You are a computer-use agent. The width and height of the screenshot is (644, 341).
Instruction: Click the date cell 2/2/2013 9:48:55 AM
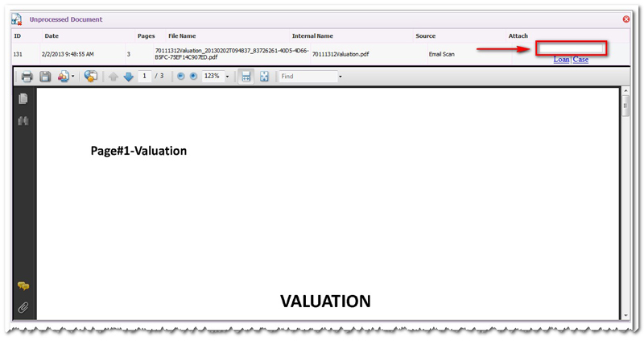pyautogui.click(x=68, y=54)
